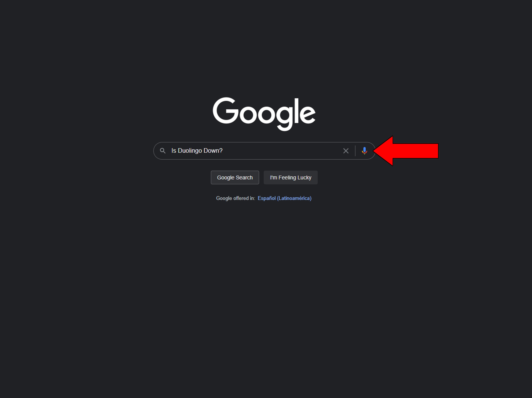Select the word 'Duolingo' in search bar
532x398 pixels.
[x=190, y=151]
